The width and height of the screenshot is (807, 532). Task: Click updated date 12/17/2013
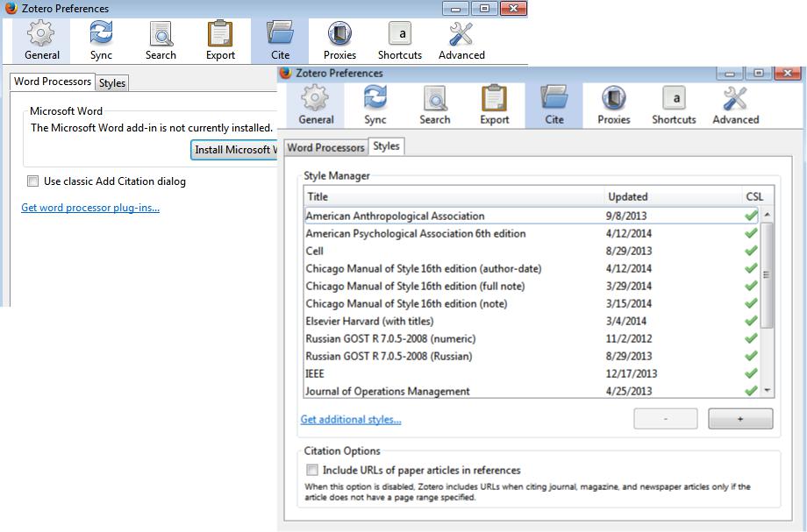tap(632, 373)
